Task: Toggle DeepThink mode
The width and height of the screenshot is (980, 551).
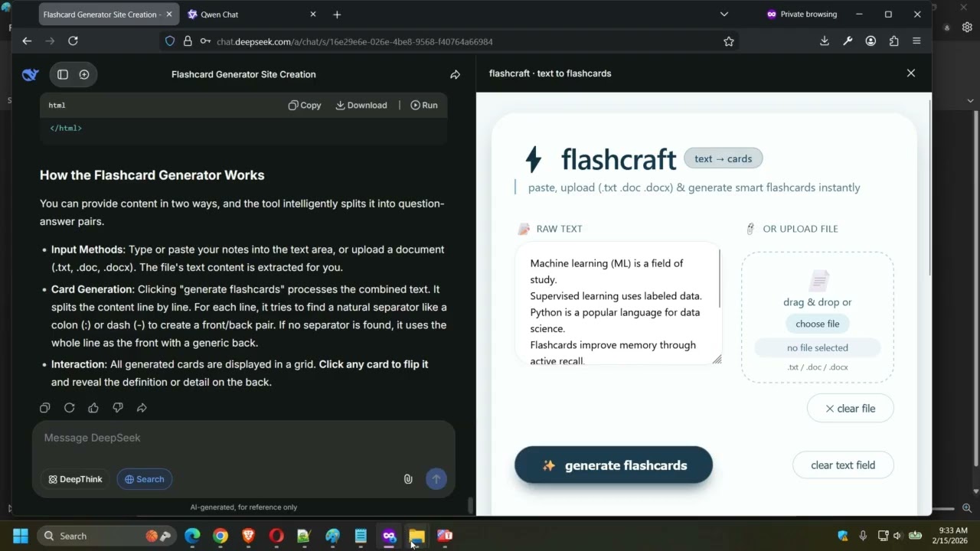Action: [75, 479]
